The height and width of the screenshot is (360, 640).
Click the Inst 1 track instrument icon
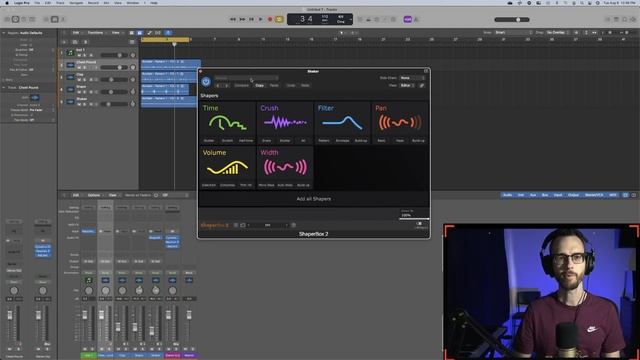click(x=70, y=53)
